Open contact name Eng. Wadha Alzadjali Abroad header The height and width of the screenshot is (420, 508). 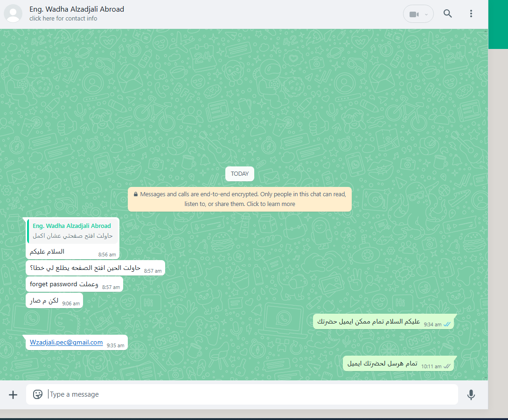77,9
